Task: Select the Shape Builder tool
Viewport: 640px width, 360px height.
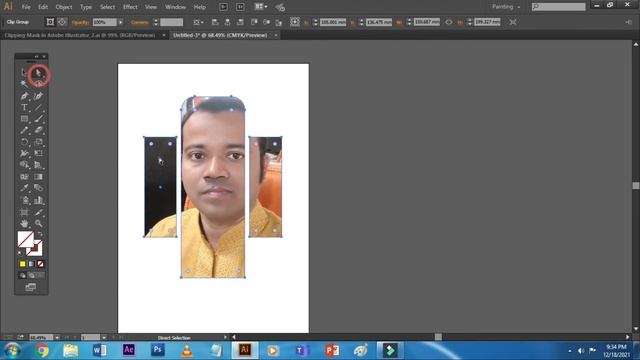Action: (x=24, y=164)
